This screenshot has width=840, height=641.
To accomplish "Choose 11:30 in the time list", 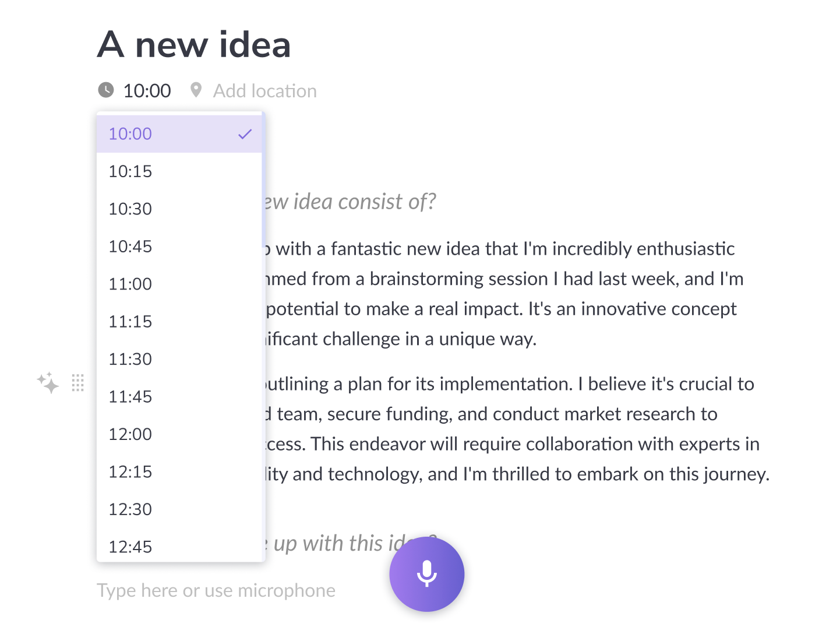I will click(x=130, y=359).
